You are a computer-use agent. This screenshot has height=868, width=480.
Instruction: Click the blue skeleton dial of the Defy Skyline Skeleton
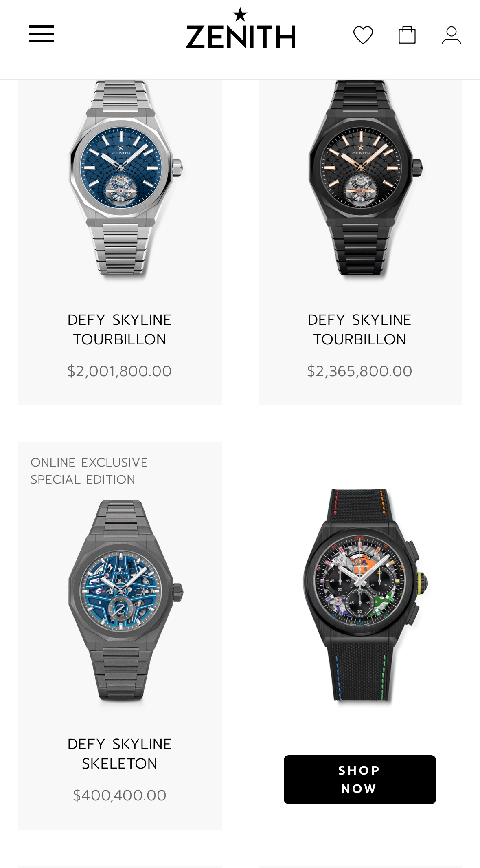click(x=121, y=591)
